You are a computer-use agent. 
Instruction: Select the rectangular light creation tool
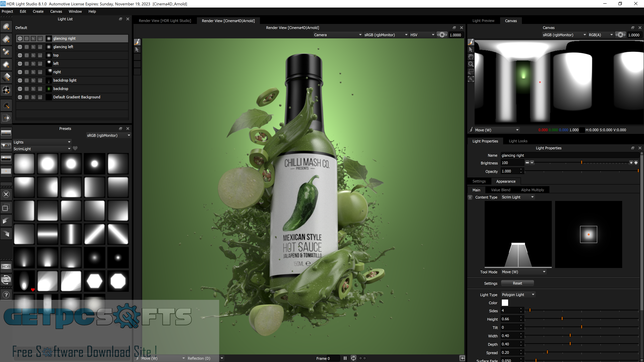pyautogui.click(x=6, y=39)
